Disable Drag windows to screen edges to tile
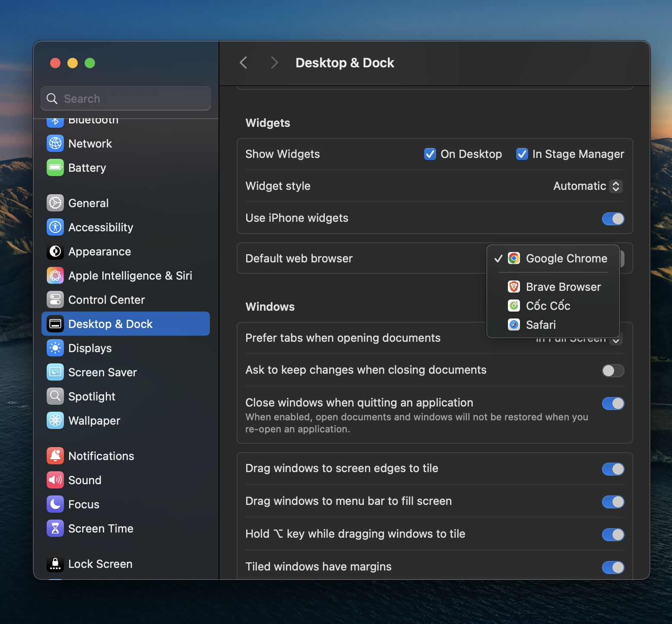The image size is (672, 624). coord(613,469)
